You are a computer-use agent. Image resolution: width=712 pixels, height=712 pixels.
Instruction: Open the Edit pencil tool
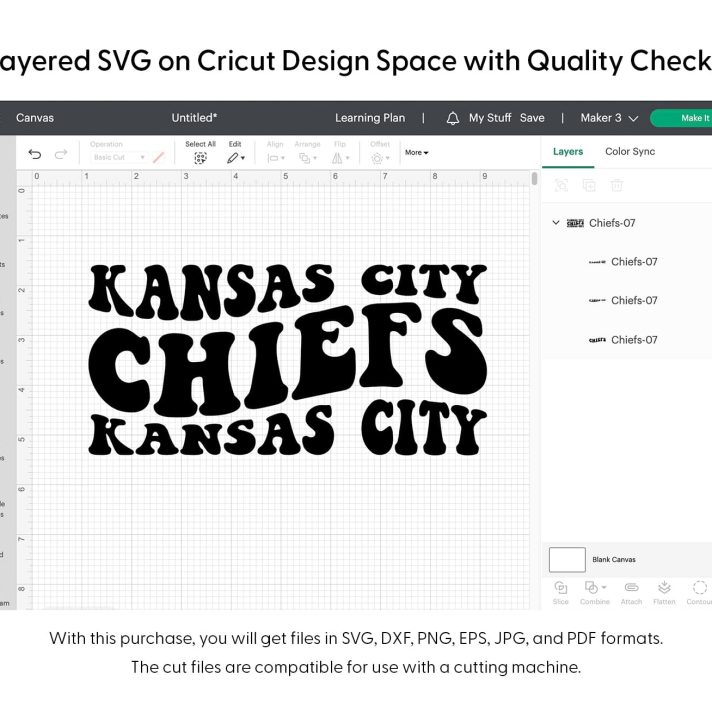click(236, 158)
